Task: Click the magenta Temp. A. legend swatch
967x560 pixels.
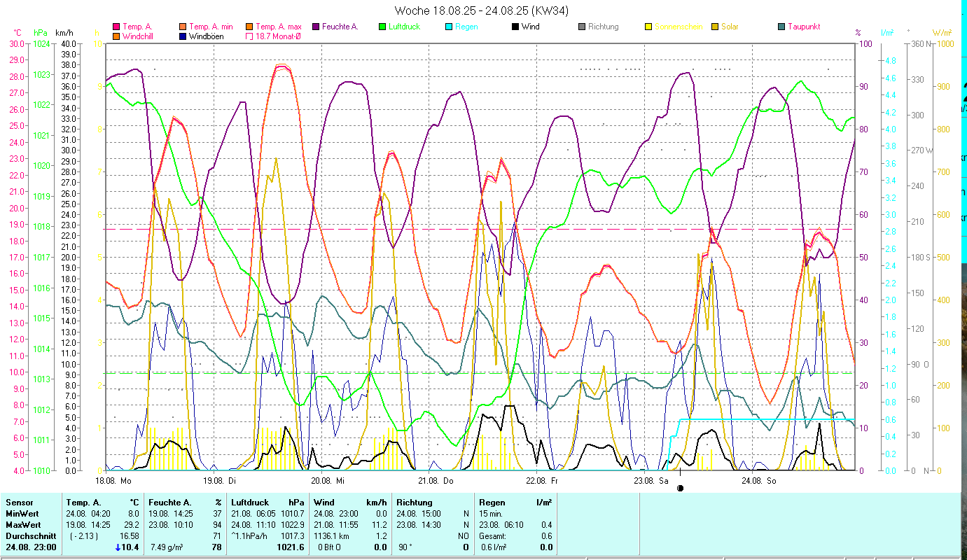Action: pos(116,27)
